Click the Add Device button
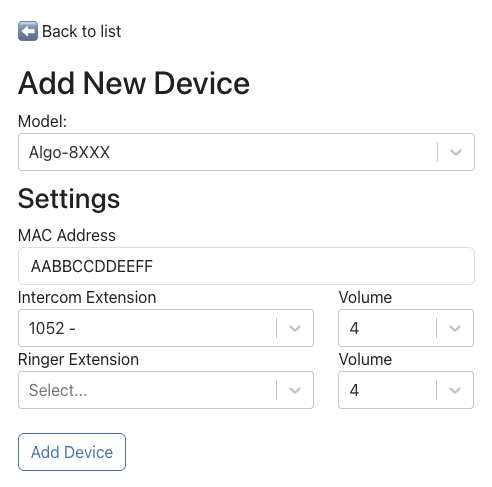The image size is (492, 487). tap(72, 452)
